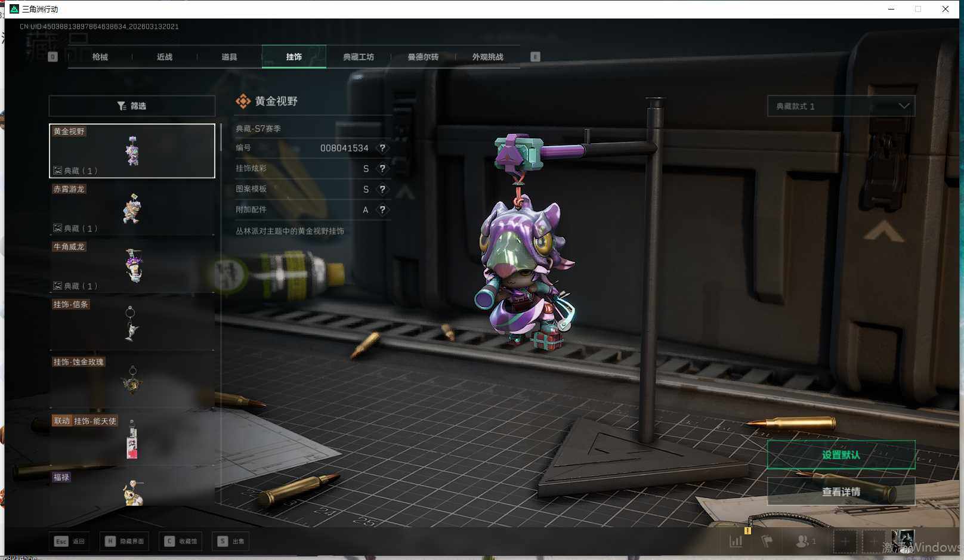
Task: Select the 挂饰-信条 charm card
Action: click(x=132, y=324)
